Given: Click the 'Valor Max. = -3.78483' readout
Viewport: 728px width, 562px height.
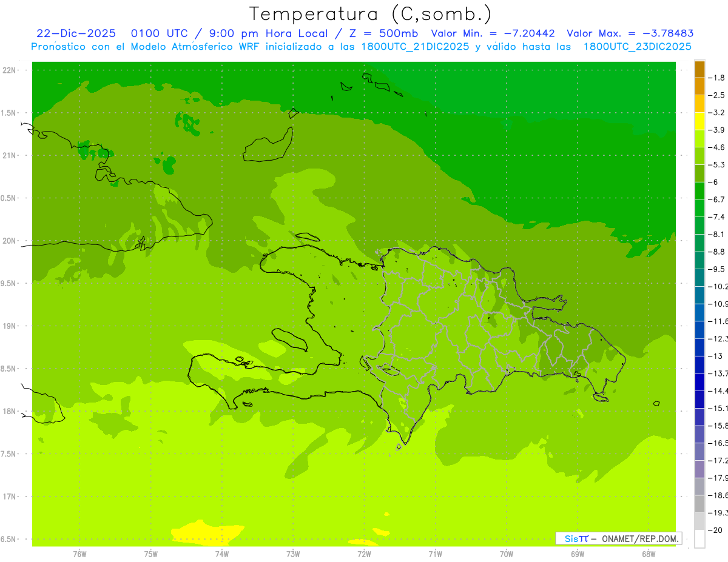Looking at the screenshot, I should [x=630, y=33].
